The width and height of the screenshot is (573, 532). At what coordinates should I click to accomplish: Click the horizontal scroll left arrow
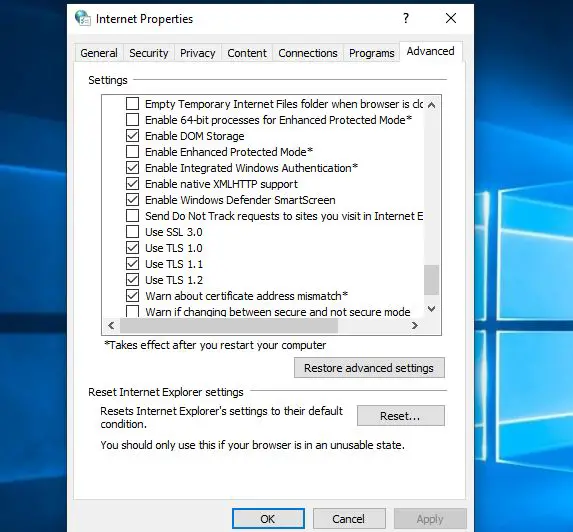click(x=111, y=325)
